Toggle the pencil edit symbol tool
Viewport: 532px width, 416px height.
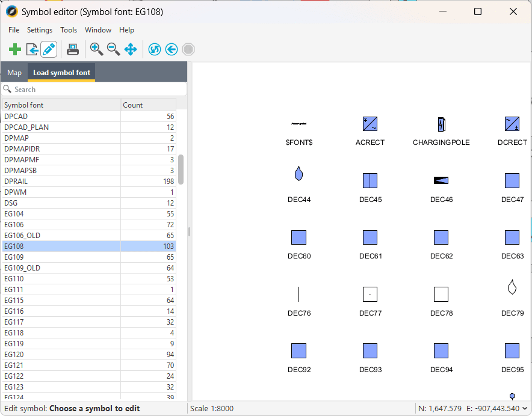click(x=49, y=49)
